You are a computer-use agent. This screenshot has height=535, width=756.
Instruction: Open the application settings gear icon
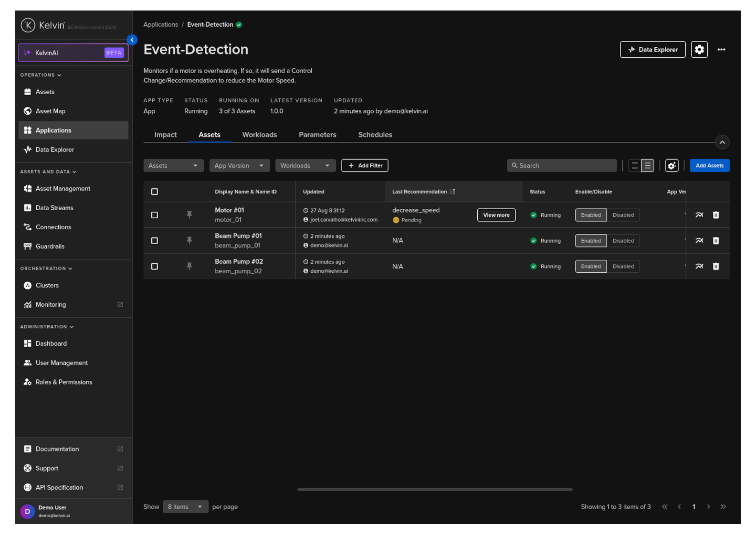pyautogui.click(x=699, y=50)
